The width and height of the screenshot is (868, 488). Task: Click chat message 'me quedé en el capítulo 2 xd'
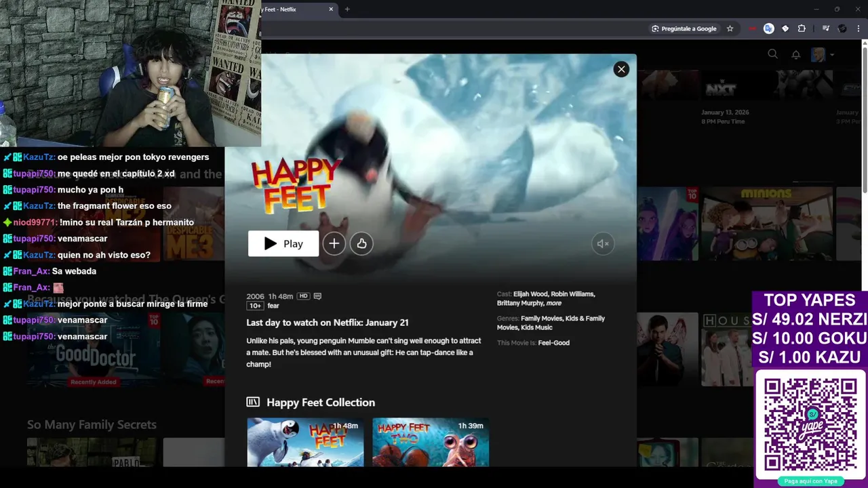(x=116, y=174)
